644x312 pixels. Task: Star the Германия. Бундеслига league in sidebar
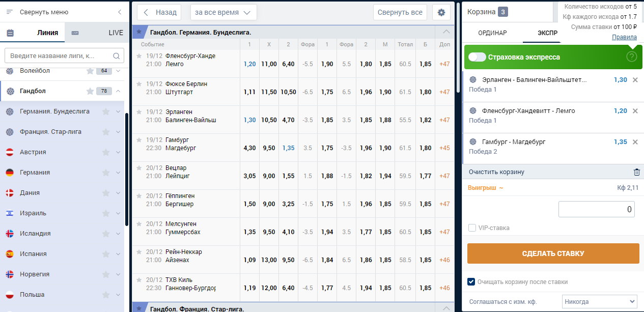[106, 111]
